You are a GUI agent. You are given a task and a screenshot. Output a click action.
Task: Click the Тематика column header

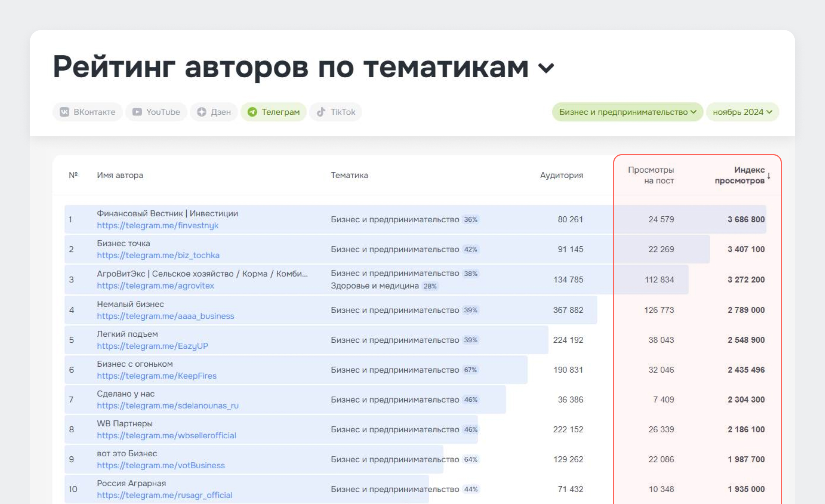pos(349,175)
